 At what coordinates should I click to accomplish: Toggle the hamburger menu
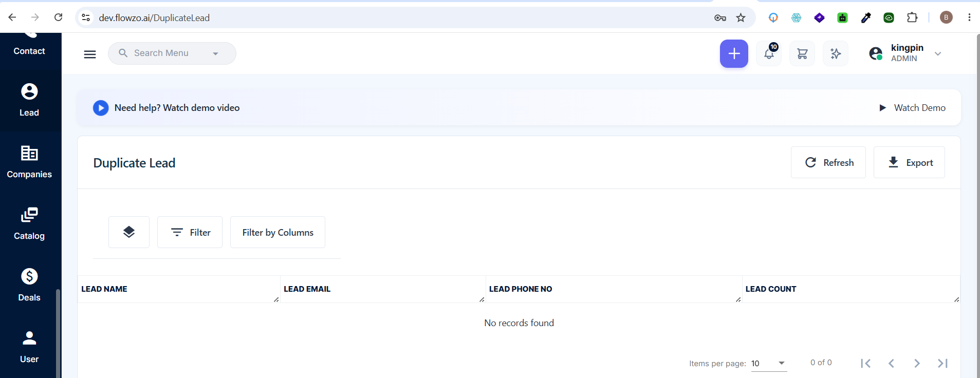pyautogui.click(x=90, y=54)
